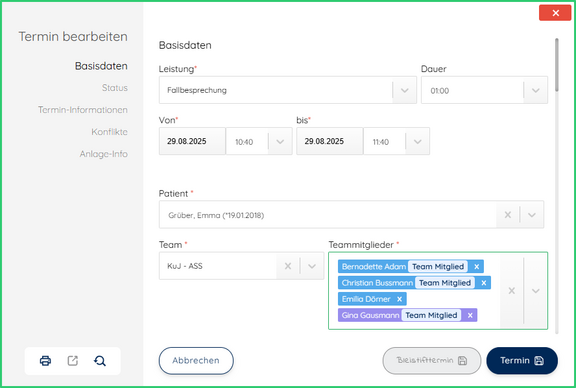Screen dimensions: 576x388
Task: Clear all Teammitglieder entries
Action: tap(511, 291)
